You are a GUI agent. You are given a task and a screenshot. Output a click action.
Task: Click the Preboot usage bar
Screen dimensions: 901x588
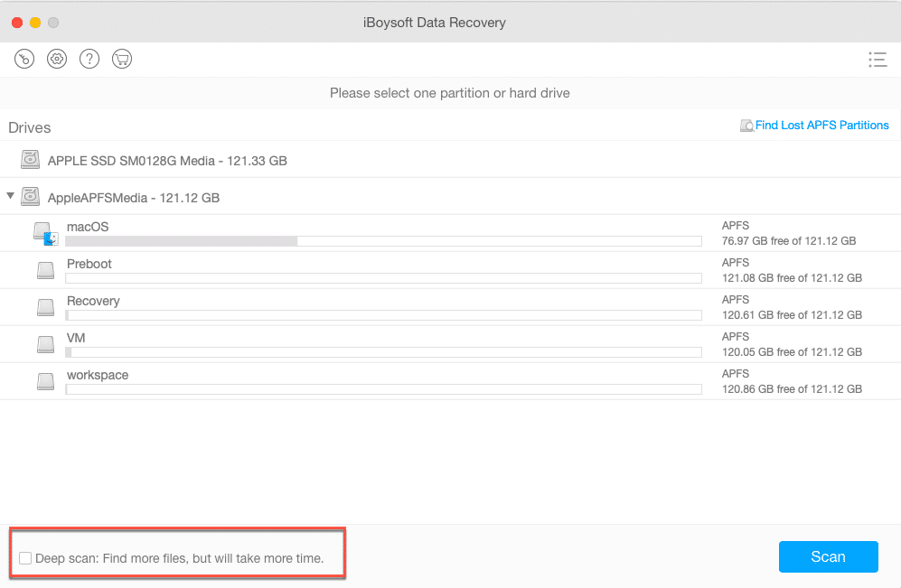[x=383, y=278]
